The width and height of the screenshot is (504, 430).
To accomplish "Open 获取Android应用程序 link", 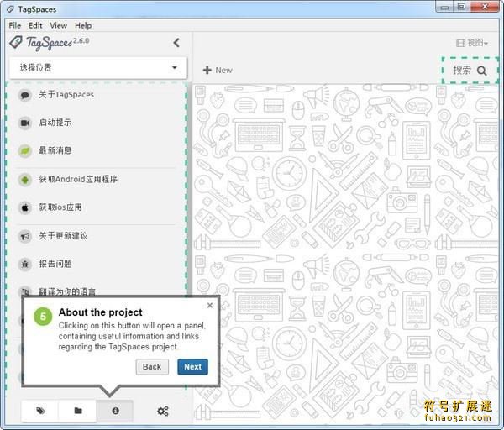I will pos(78,179).
